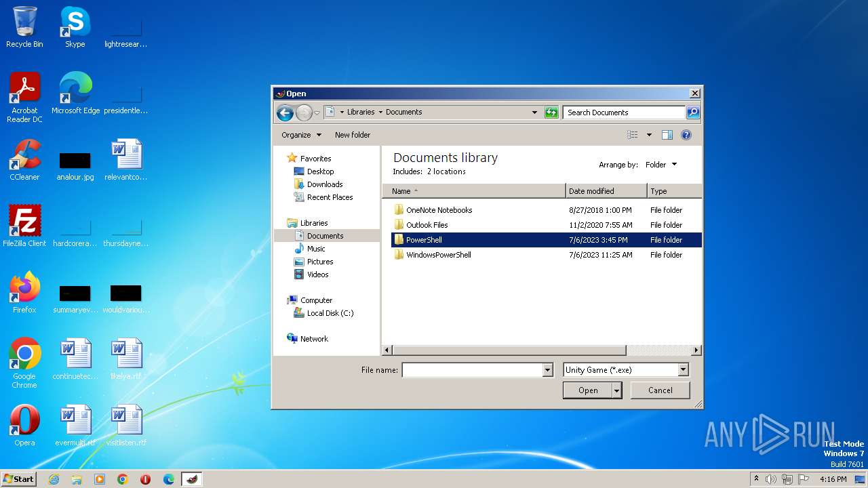This screenshot has width=868, height=488.
Task: Open the Acrobat Reader DC desktop icon
Action: [24, 98]
